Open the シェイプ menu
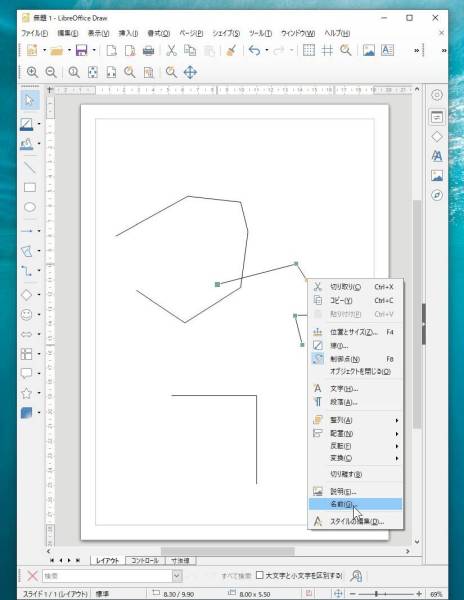The height and width of the screenshot is (600, 464). 226,33
